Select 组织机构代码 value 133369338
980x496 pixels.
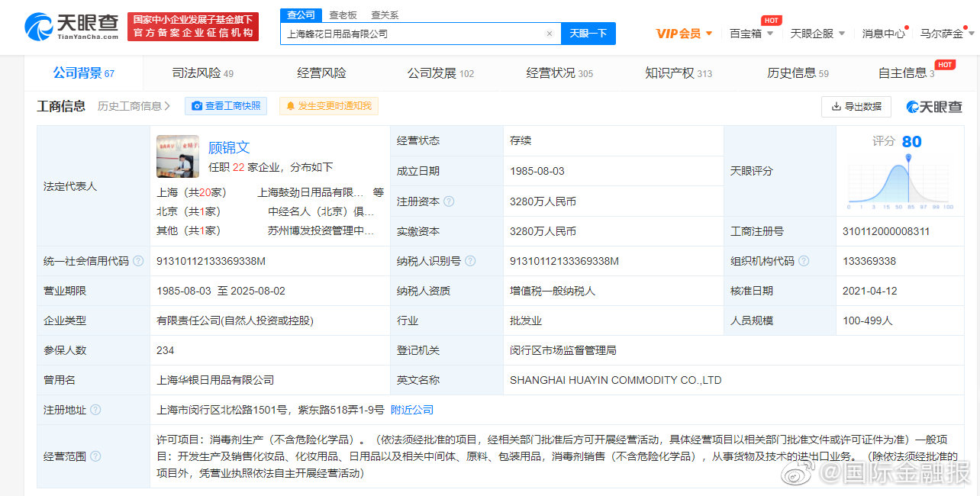click(x=869, y=261)
